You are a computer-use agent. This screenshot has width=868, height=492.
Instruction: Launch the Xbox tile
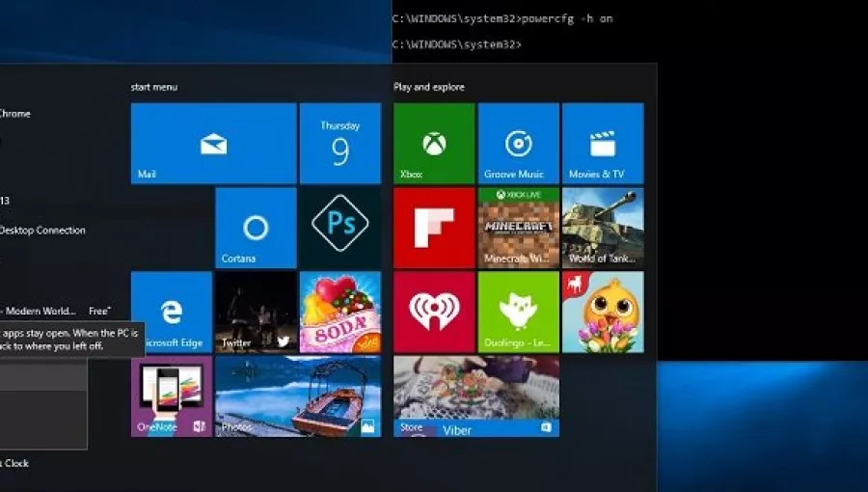click(x=434, y=144)
